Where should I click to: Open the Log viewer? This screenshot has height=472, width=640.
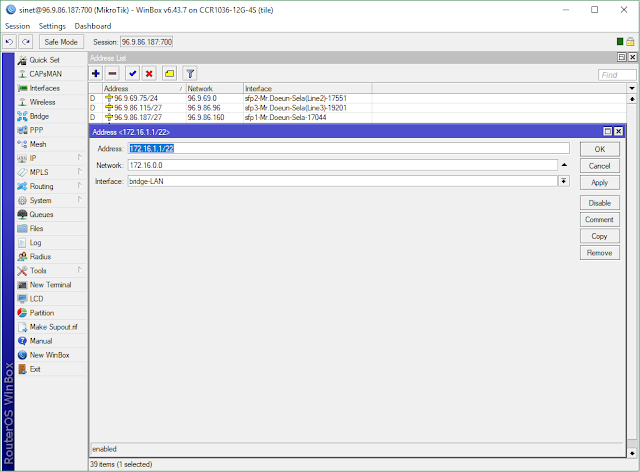51,243
